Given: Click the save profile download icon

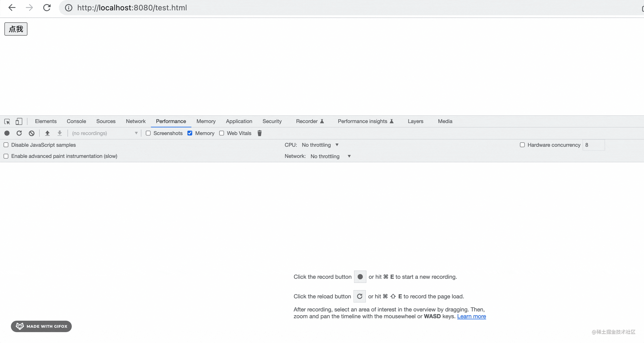Looking at the screenshot, I should pyautogui.click(x=60, y=133).
